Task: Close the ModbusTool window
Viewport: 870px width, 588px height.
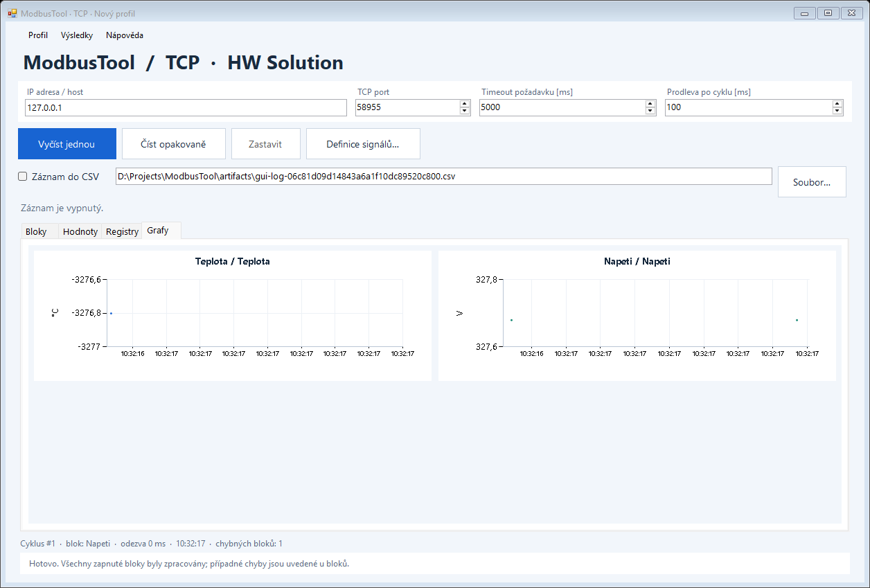Action: point(851,12)
